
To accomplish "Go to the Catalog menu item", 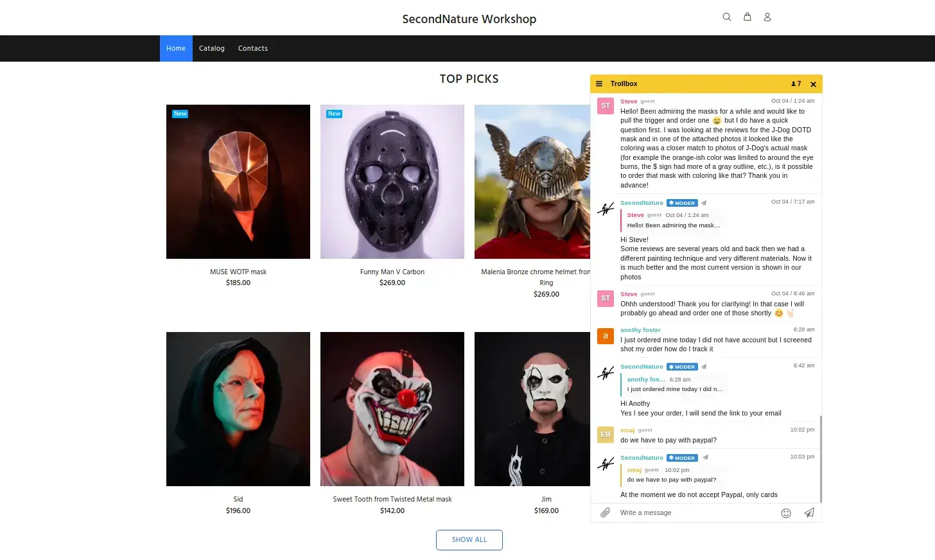I will 212,48.
